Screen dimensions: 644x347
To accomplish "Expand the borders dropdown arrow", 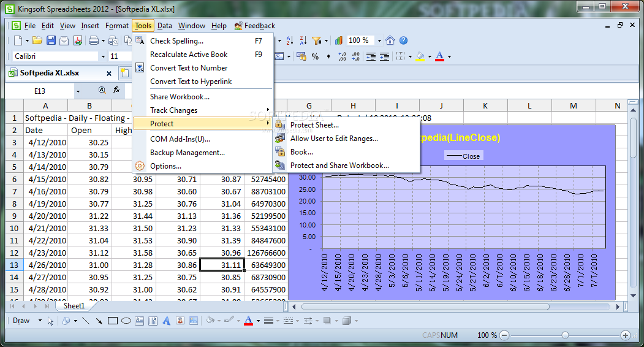I will click(410, 56).
